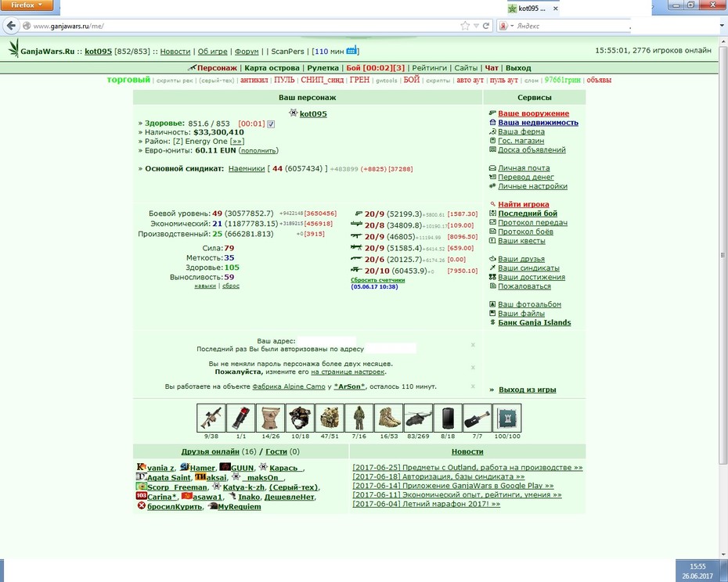728x582 pixels.
Task: Open Рулетка in the top menu
Action: click(x=323, y=68)
